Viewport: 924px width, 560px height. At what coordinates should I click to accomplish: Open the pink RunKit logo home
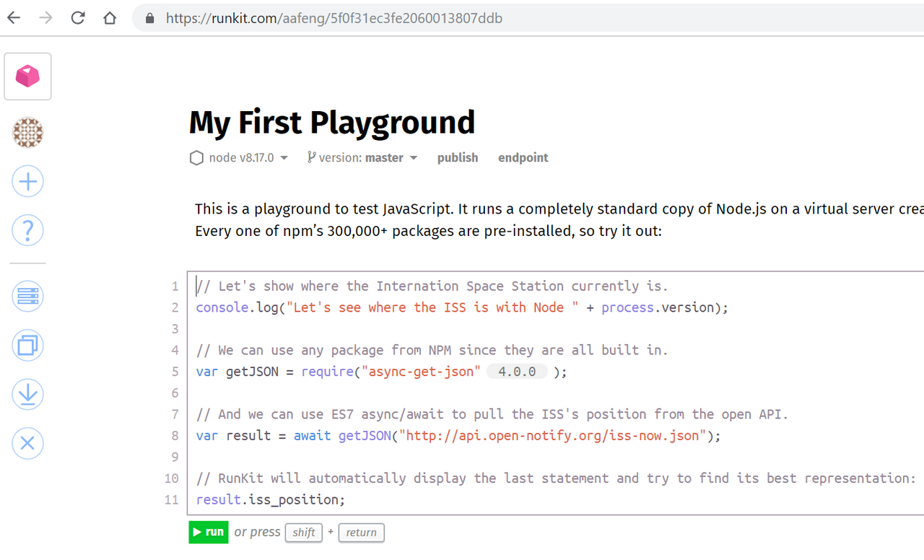[28, 76]
